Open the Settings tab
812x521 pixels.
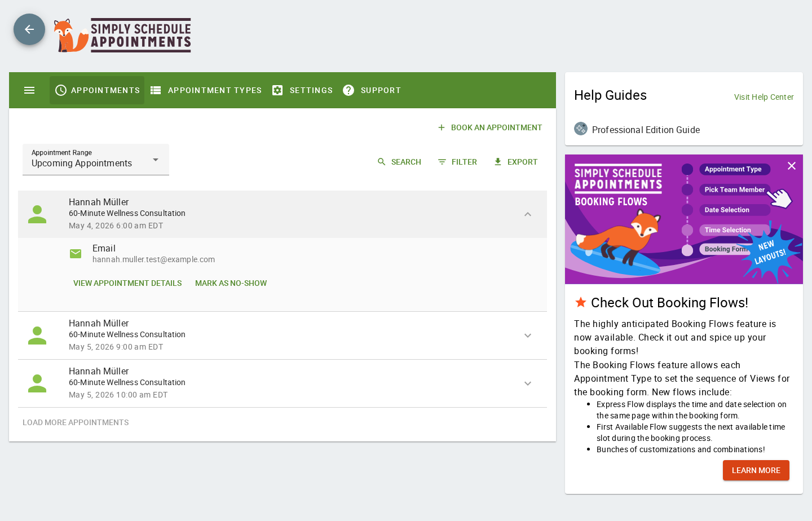tap(302, 90)
